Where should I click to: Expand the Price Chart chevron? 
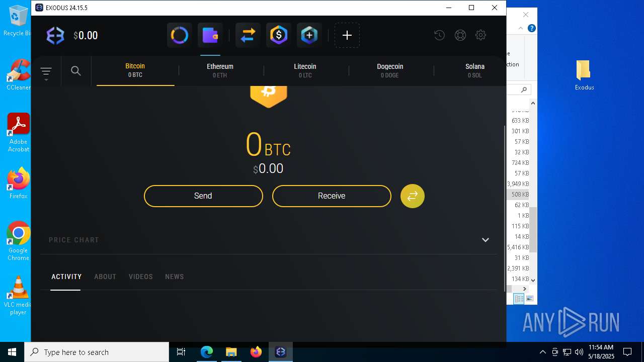click(x=486, y=240)
